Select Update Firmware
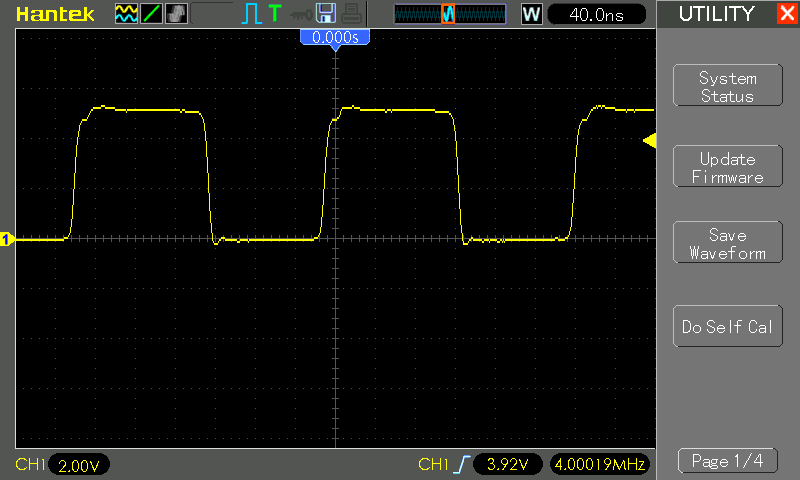Viewport: 800px width, 480px height. click(x=728, y=166)
